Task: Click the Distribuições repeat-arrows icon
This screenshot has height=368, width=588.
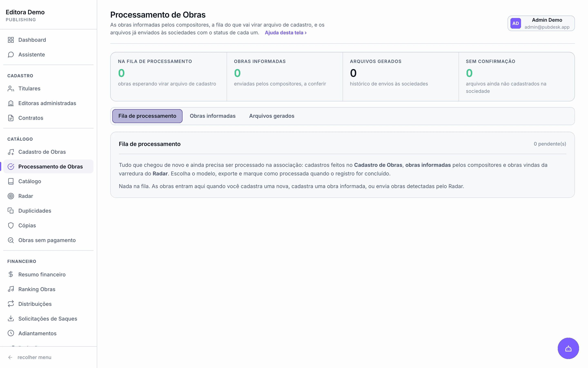Action: pyautogui.click(x=11, y=304)
